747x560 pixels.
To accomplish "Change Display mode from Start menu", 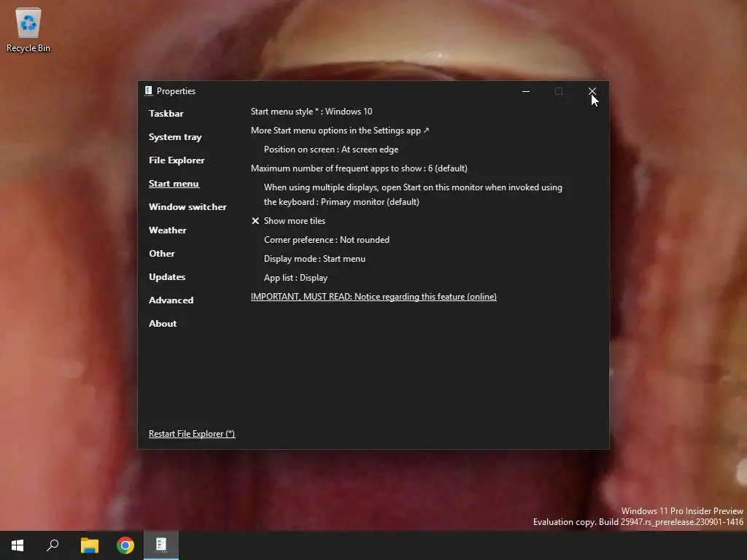I will click(314, 259).
